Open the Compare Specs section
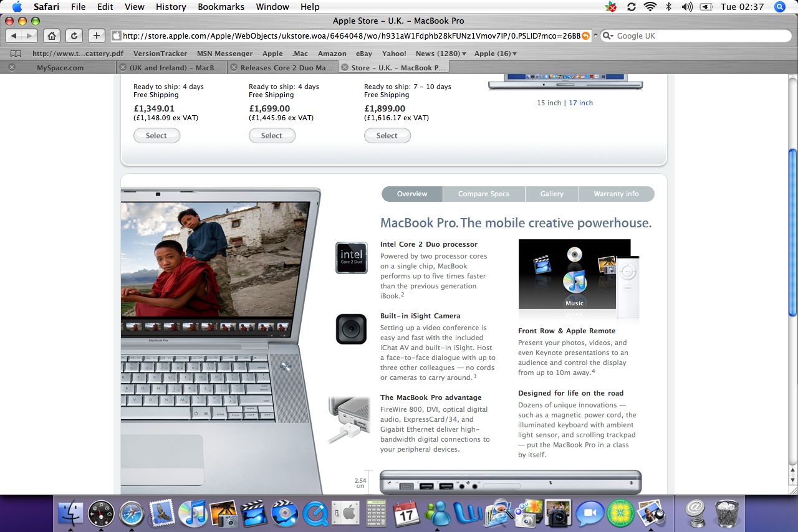This screenshot has height=532, width=798. (483, 194)
